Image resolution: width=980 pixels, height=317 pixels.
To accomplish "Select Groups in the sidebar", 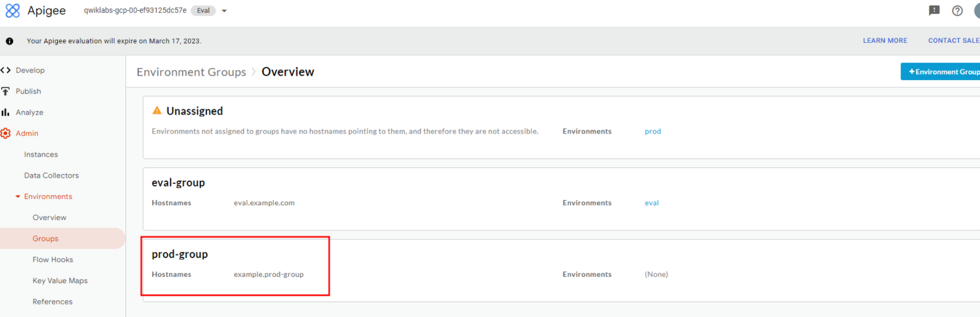I will coord(45,239).
